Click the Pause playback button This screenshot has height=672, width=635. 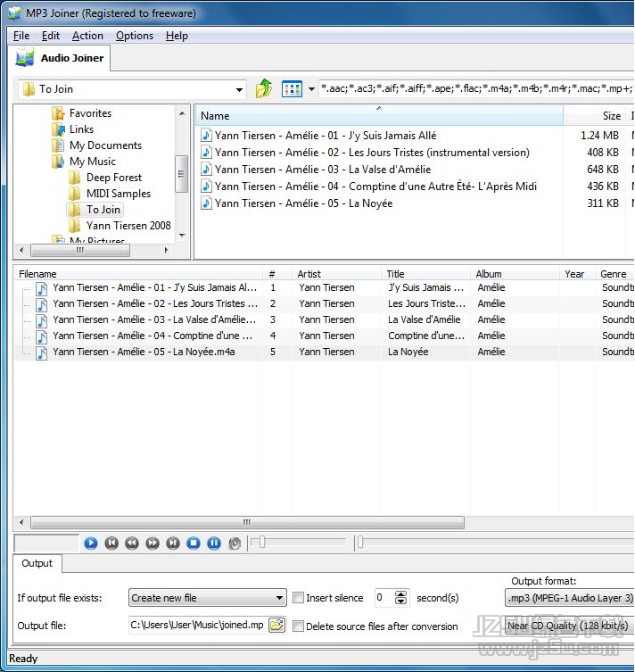click(214, 543)
